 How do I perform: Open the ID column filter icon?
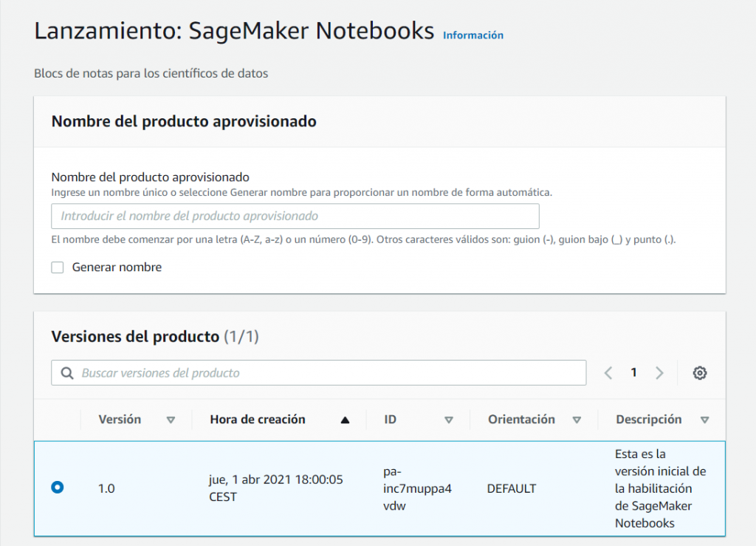[450, 420]
